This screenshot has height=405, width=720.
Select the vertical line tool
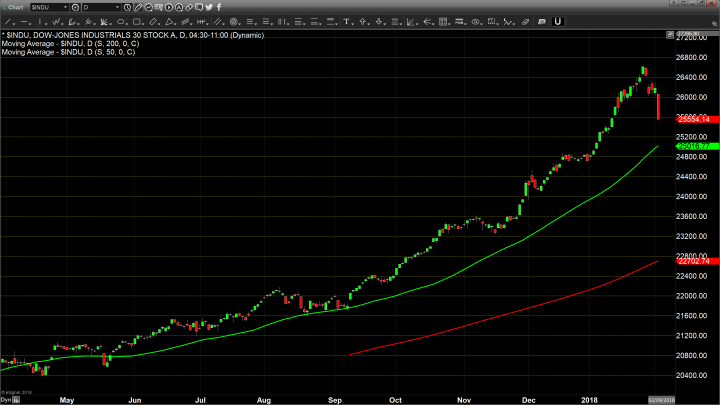[x=41, y=22]
